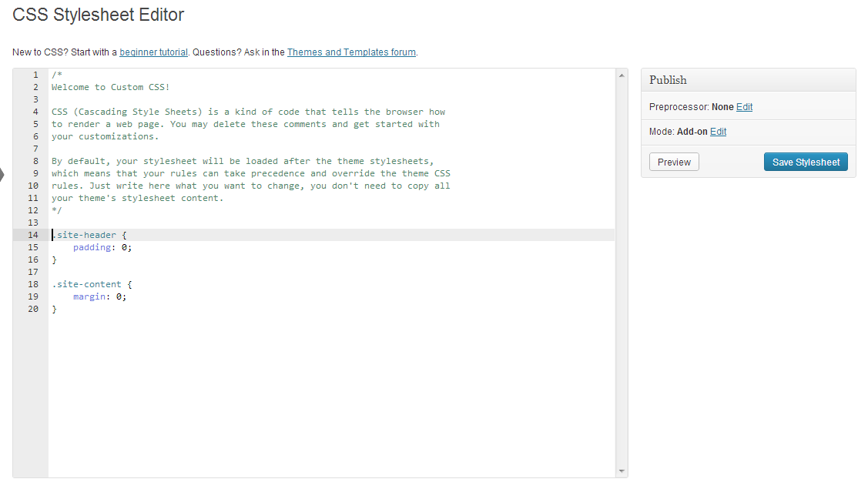
Task: Click line number 20 in the gutter
Action: (x=33, y=309)
